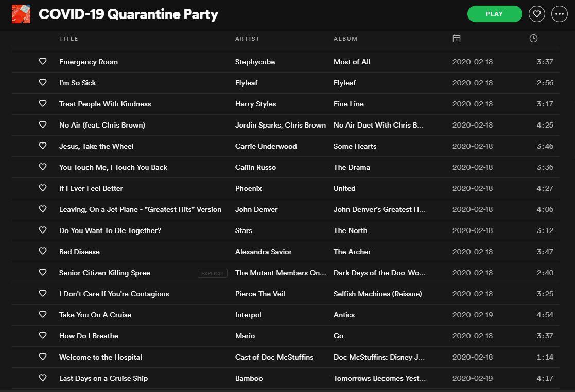Open the album Fine Line
Viewport: 575px width, 392px height.
[x=349, y=104]
